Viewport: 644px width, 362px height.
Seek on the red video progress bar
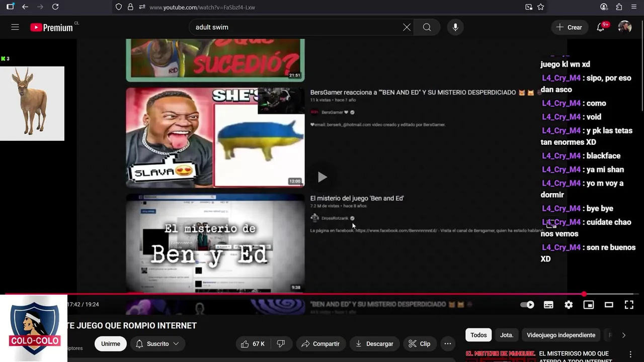coord(322,294)
